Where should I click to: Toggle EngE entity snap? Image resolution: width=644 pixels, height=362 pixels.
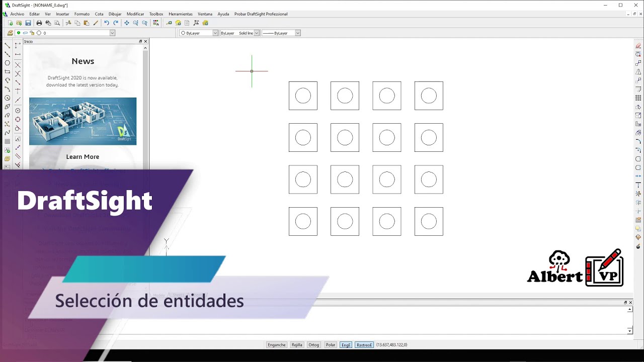point(346,345)
